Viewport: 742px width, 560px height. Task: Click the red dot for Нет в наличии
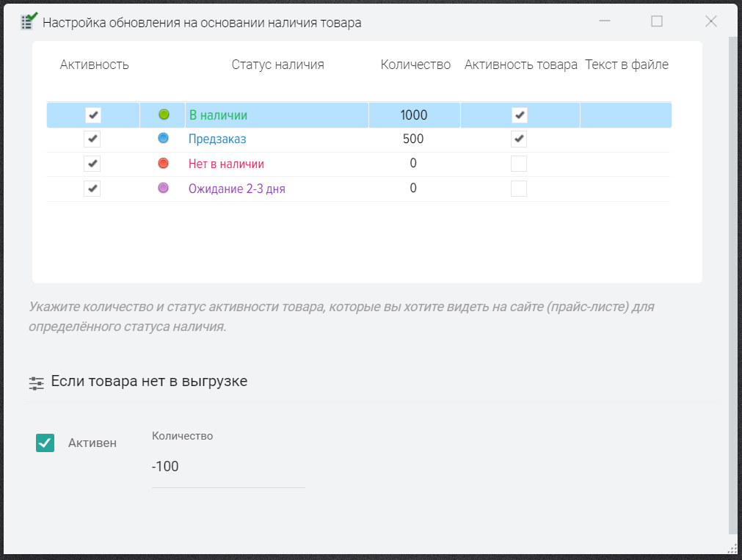[x=163, y=164]
